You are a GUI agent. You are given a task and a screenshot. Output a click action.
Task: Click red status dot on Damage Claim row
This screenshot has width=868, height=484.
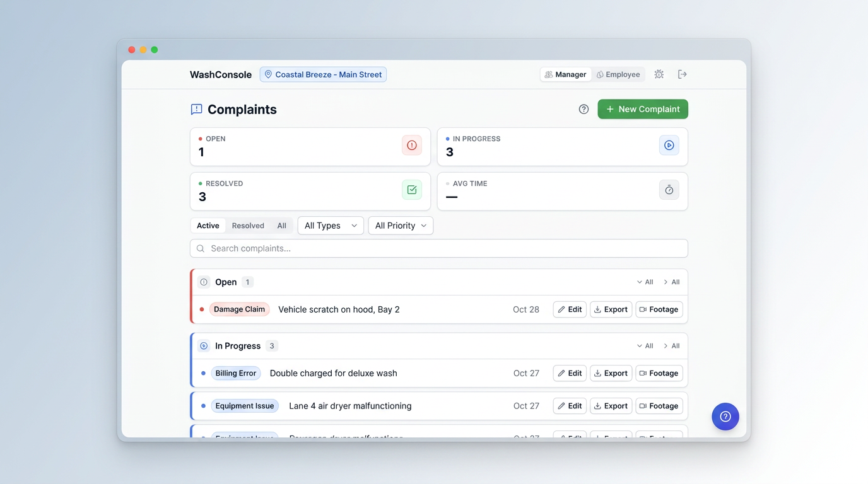pos(202,309)
